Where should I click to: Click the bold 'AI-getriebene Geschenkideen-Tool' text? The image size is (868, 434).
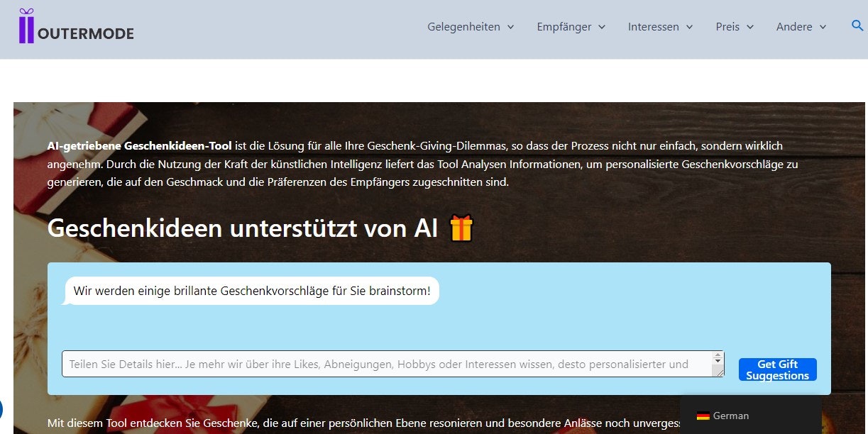[139, 146]
